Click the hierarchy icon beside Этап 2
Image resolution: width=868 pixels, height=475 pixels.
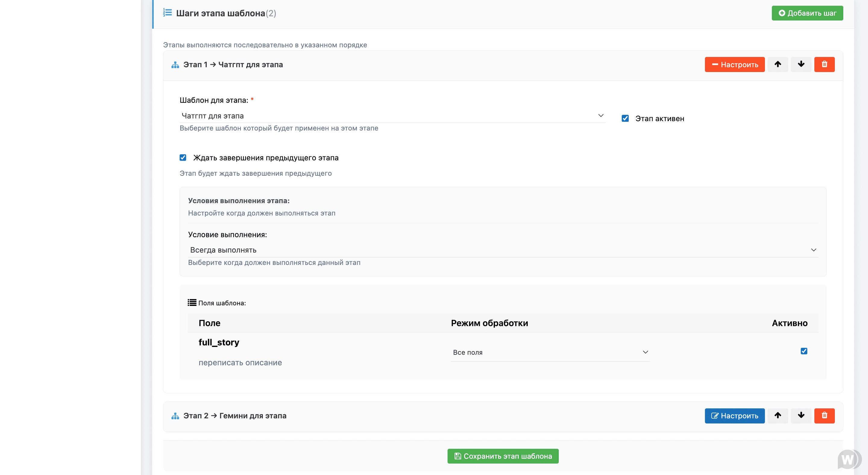coord(175,416)
